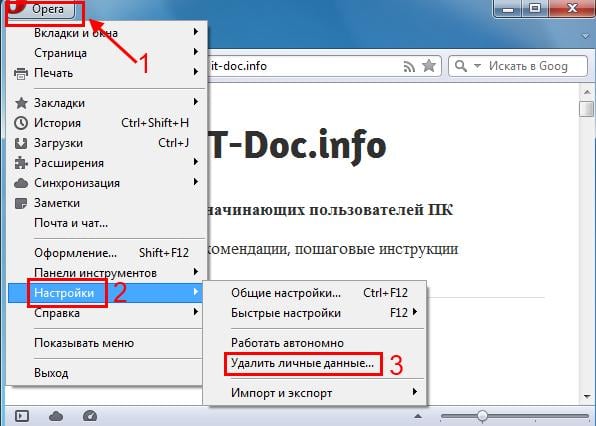Click the printer icon beside Печать
This screenshot has width=596, height=426.
21,73
